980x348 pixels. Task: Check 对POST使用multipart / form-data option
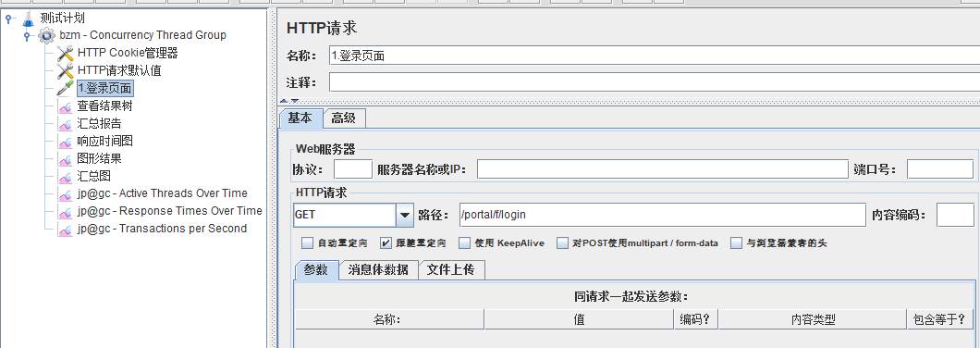click(562, 242)
